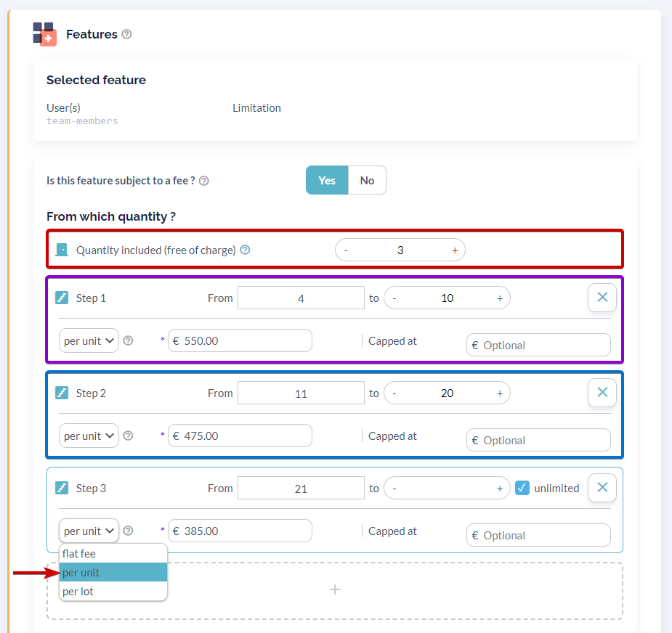Image resolution: width=672 pixels, height=633 pixels.
Task: Switch the fee toggle to No
Action: (368, 180)
